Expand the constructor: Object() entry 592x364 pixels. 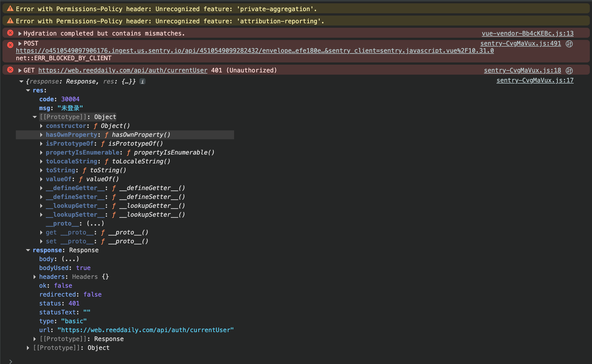[x=41, y=126]
